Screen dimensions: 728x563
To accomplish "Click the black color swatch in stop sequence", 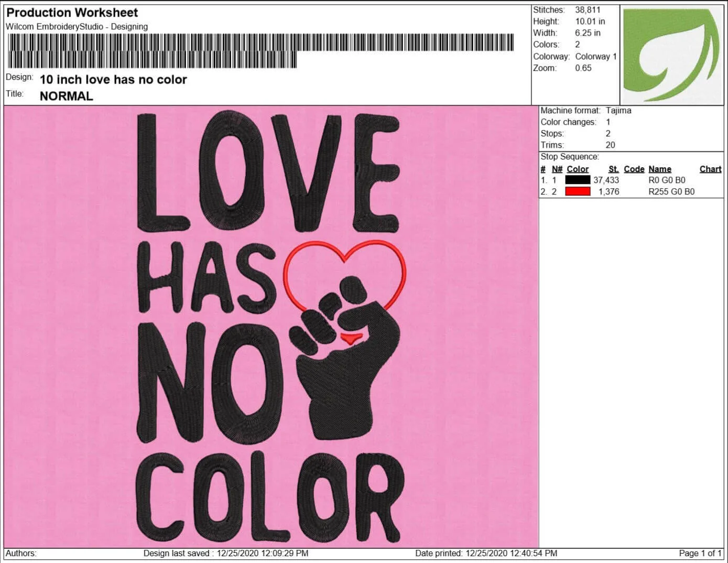I will coord(578,180).
